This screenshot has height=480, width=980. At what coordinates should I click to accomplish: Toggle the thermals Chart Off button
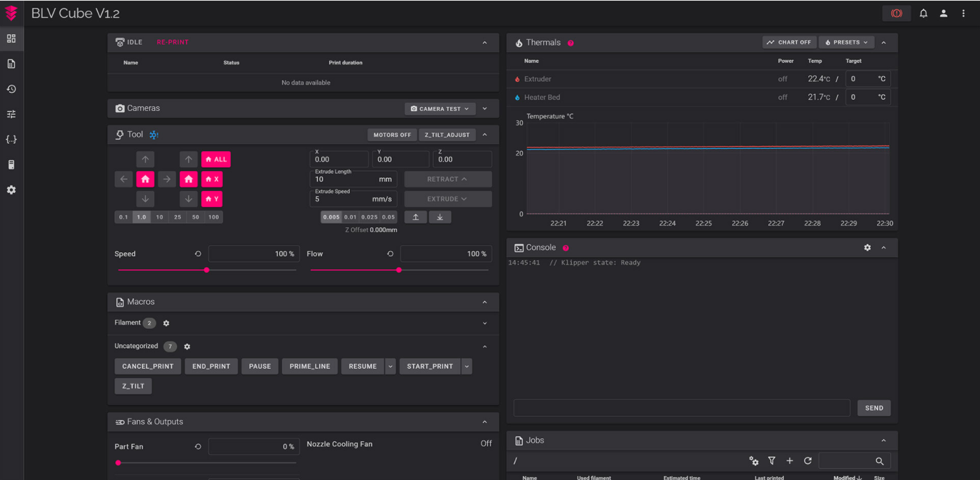coord(789,43)
